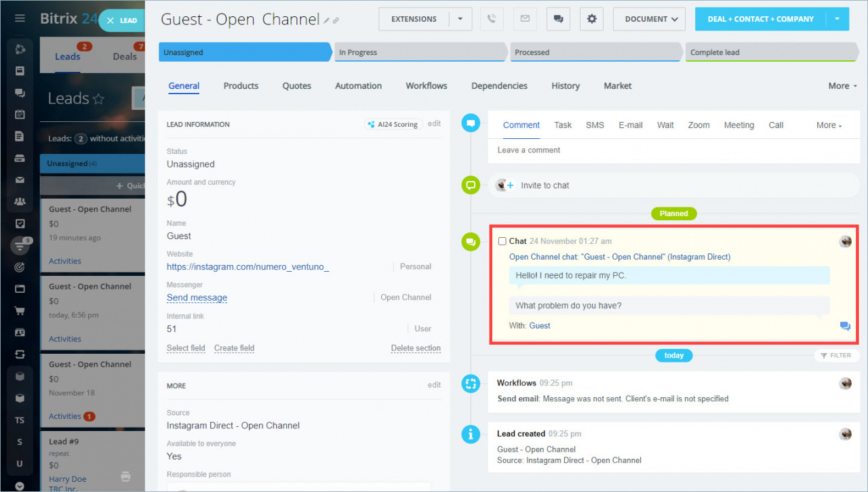Open the target goal icon in sidebar
This screenshot has height=492, width=868.
pos(20,267)
